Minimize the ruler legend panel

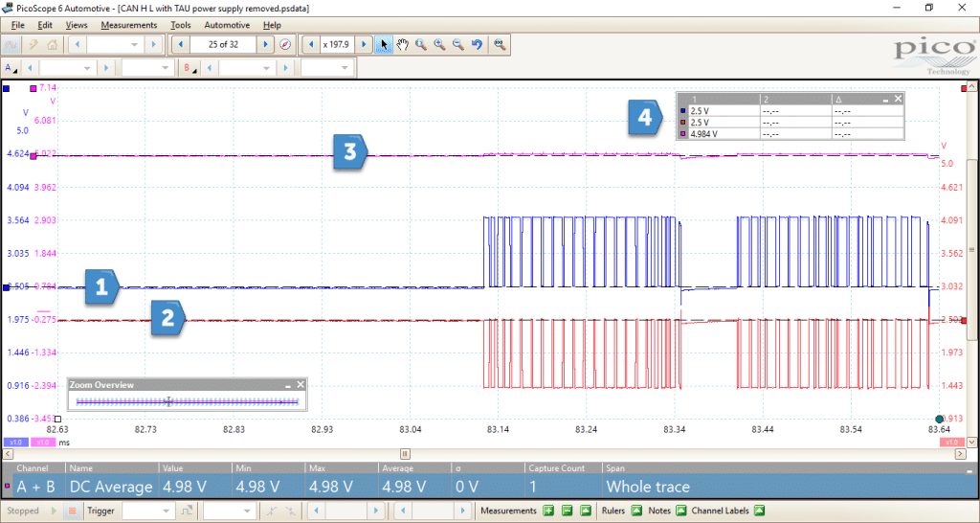coord(885,100)
